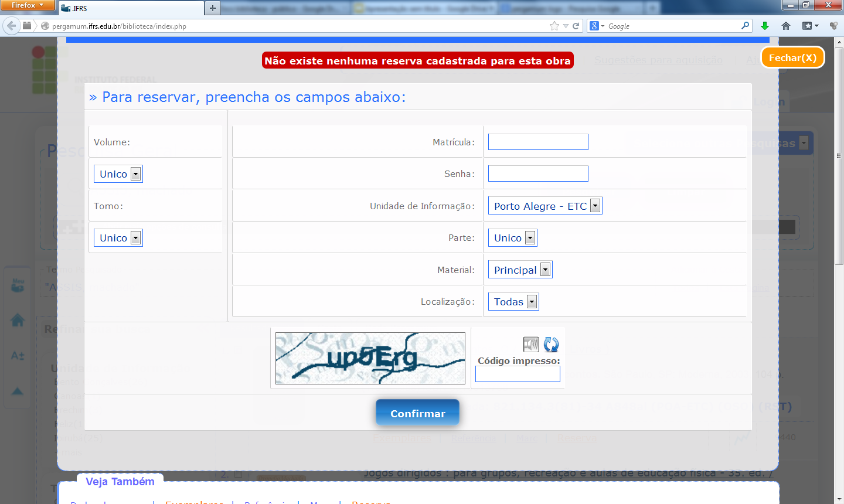Expand Unidade de Informação Porto Alegre dropdown
Viewport: 844px width, 504px height.
[x=545, y=206]
